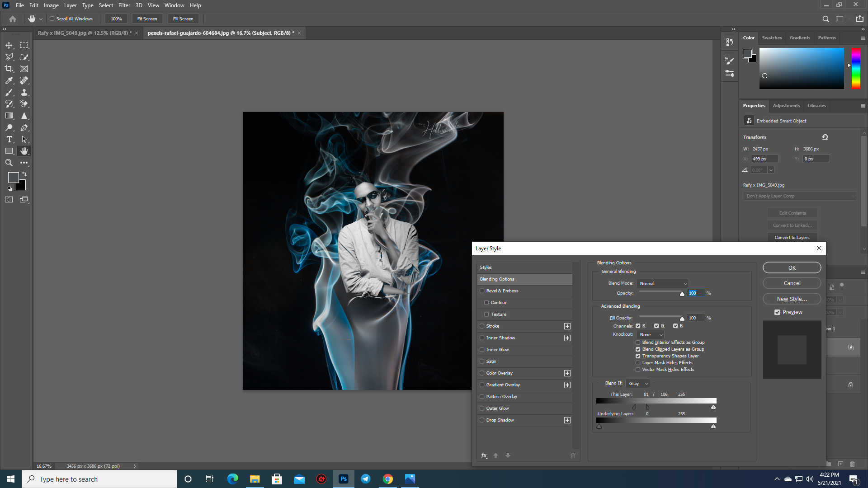
Task: Select the Crop tool
Action: [9, 69]
